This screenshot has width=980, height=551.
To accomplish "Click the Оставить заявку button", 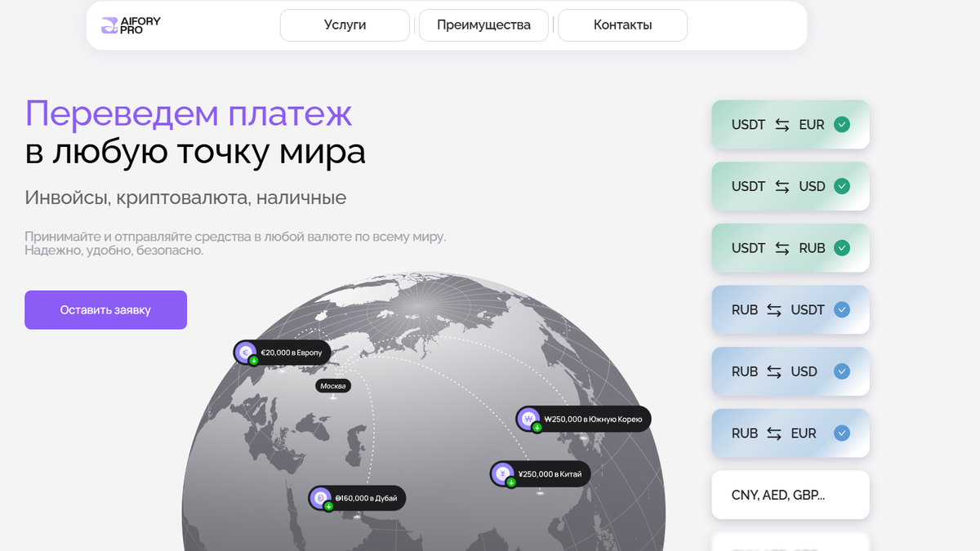I will tap(105, 309).
